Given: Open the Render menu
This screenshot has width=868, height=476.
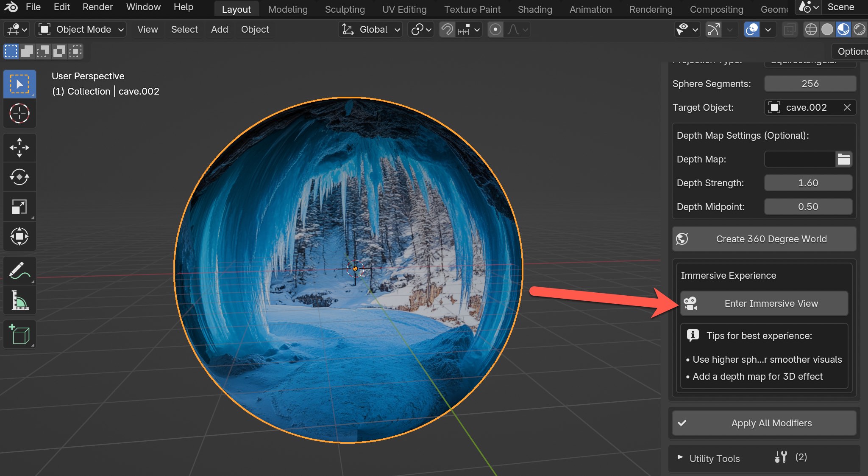Looking at the screenshot, I should (x=97, y=7).
